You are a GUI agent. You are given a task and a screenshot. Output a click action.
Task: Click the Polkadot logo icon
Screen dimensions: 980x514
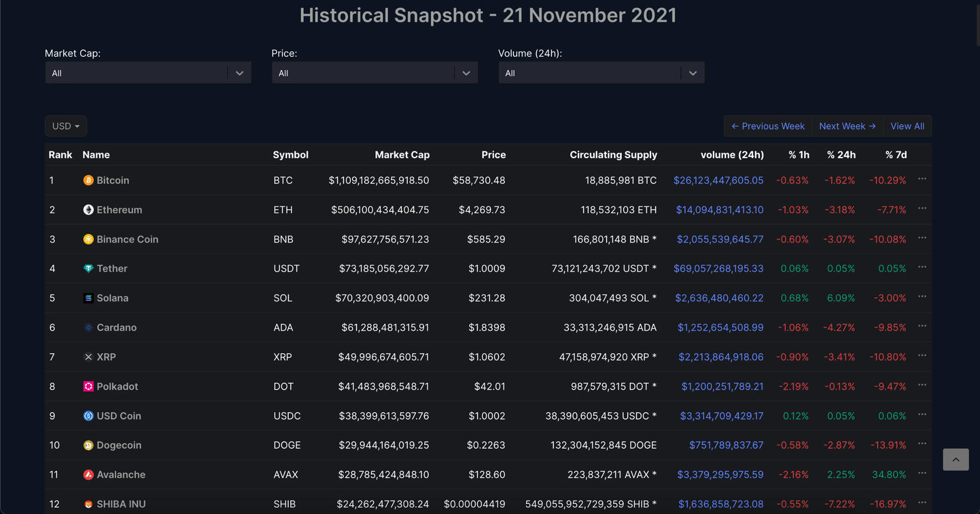(x=88, y=386)
